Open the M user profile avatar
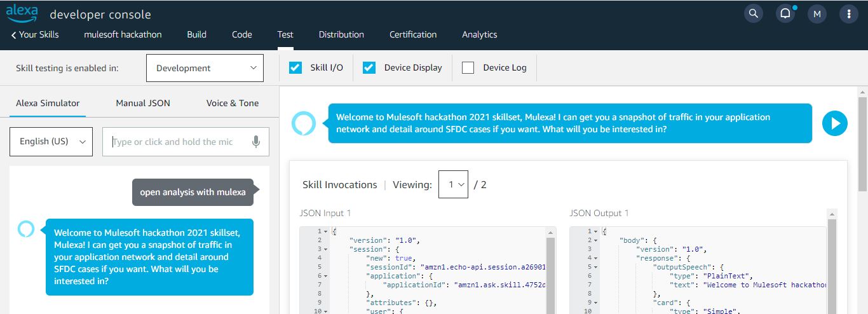868x314 pixels. (x=817, y=13)
